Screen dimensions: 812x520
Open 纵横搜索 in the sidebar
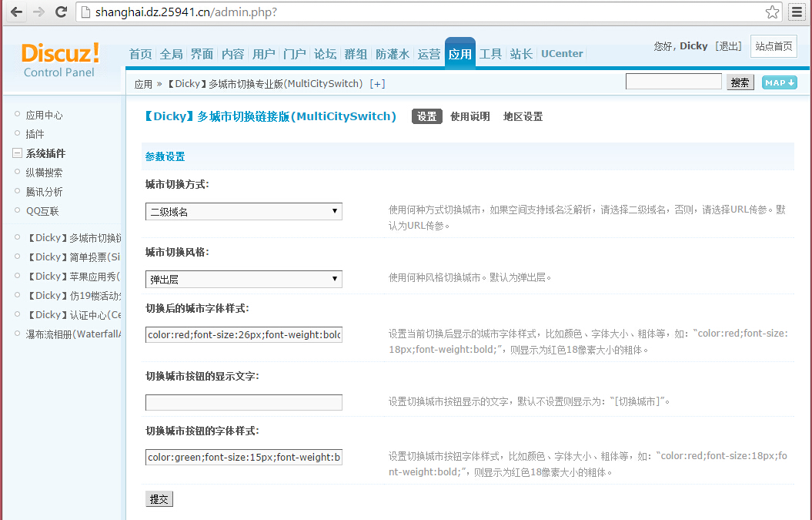(44, 173)
